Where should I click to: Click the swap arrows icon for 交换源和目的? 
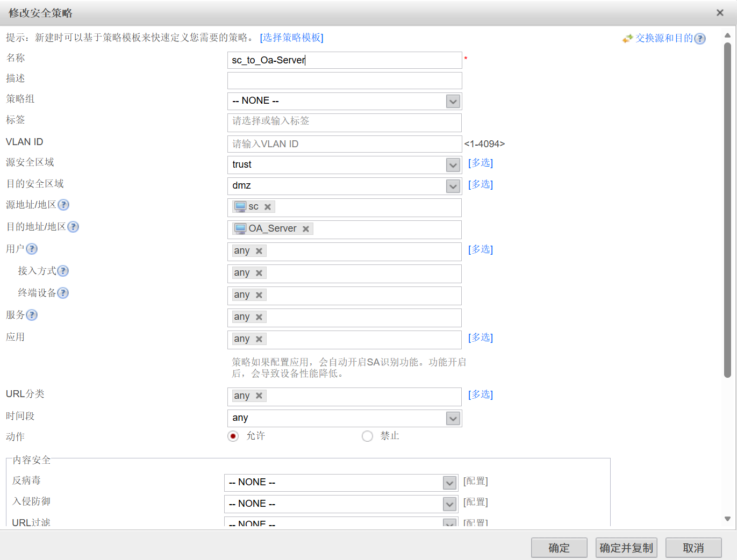coord(627,39)
